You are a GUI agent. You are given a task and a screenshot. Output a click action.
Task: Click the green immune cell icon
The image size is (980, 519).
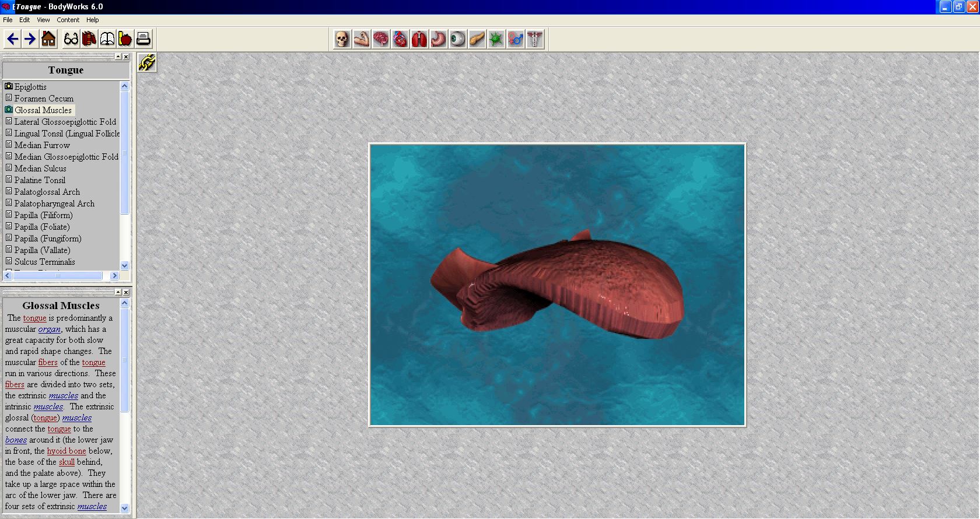coord(496,39)
